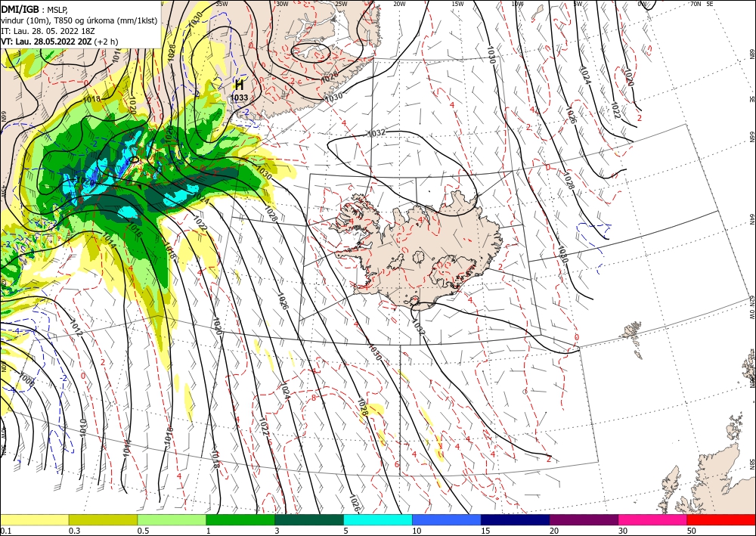
Task: Click the light green 0.5–1 mm legend swatch
Action: click(x=172, y=519)
